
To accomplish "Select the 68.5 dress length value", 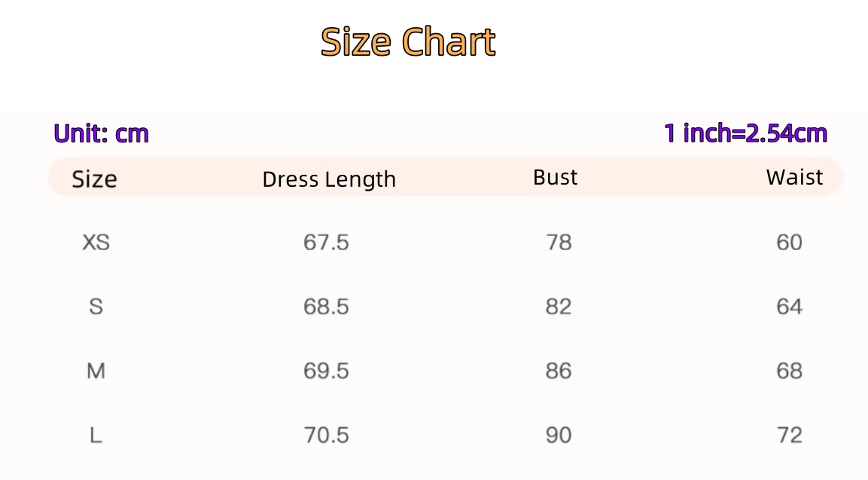I will tap(326, 307).
